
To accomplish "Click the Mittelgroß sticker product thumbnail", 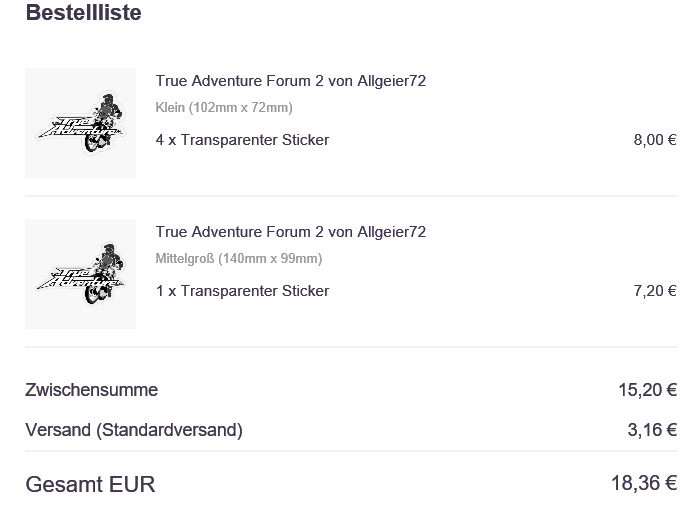I will click(80, 274).
